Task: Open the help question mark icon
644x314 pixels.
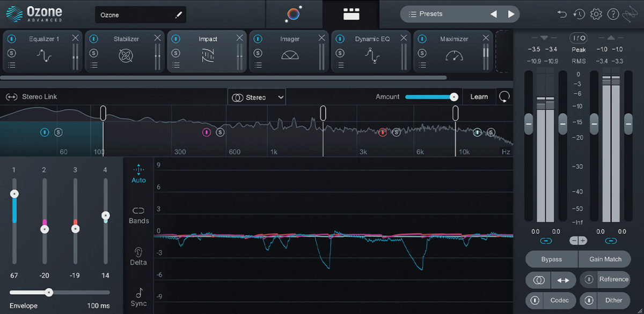Action: (613, 14)
